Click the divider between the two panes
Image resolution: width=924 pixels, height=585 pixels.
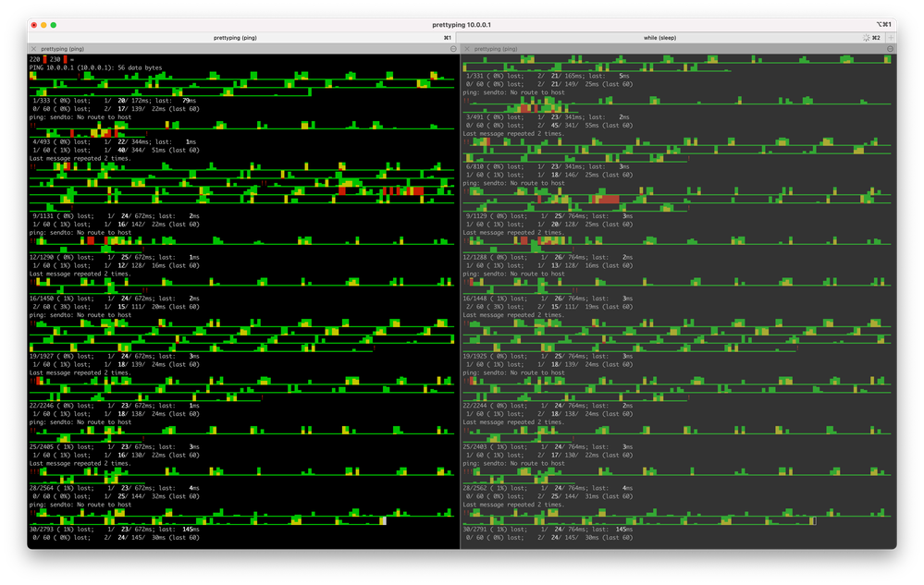(460, 296)
